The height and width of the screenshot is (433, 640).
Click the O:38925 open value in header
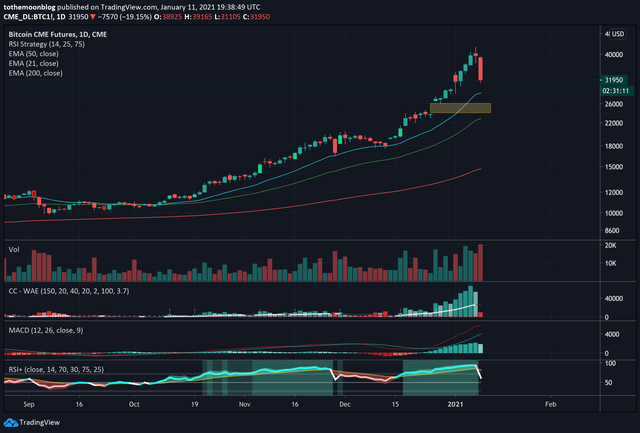168,17
